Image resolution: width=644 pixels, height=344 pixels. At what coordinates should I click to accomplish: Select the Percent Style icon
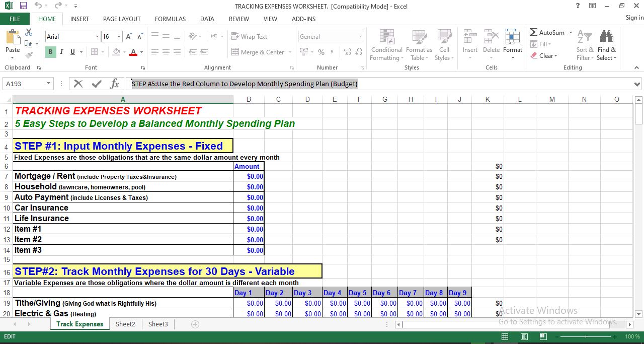point(320,52)
